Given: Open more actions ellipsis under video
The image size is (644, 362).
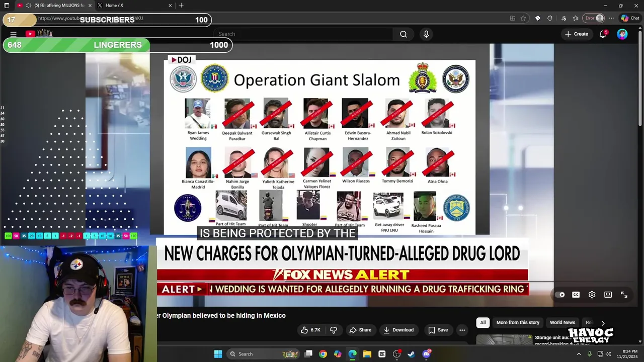Looking at the screenshot, I should 462,330.
